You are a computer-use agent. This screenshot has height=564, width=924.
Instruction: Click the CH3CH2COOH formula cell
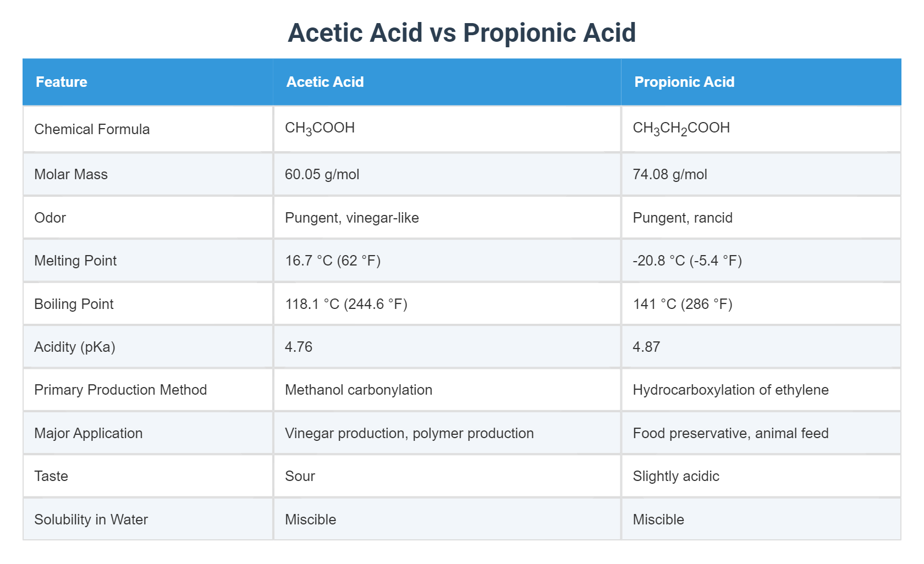(681, 129)
